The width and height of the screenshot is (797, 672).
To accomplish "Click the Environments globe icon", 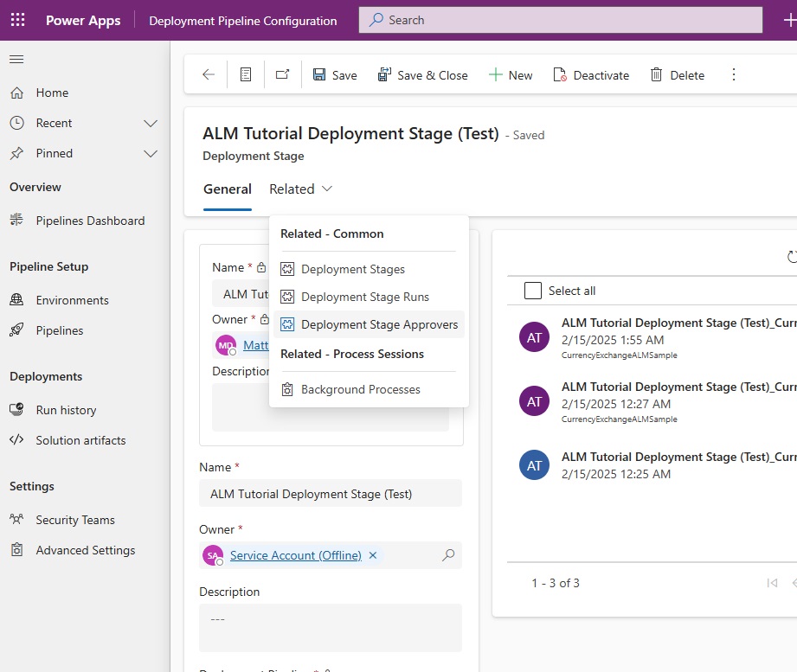I will (16, 300).
